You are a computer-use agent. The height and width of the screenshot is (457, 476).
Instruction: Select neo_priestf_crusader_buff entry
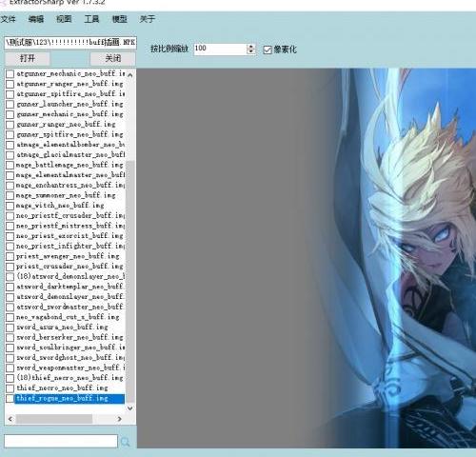[x=70, y=215]
